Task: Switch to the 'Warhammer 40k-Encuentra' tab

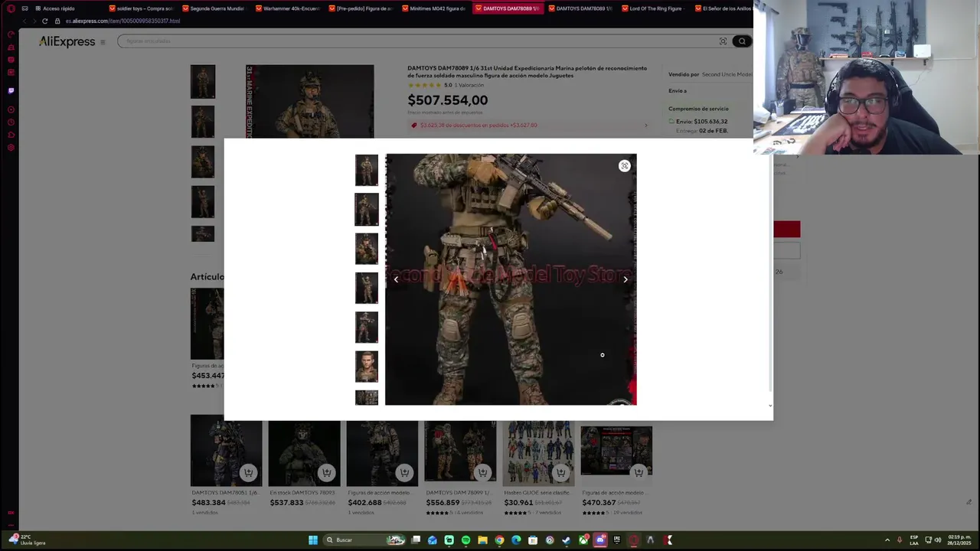Action: (x=288, y=8)
